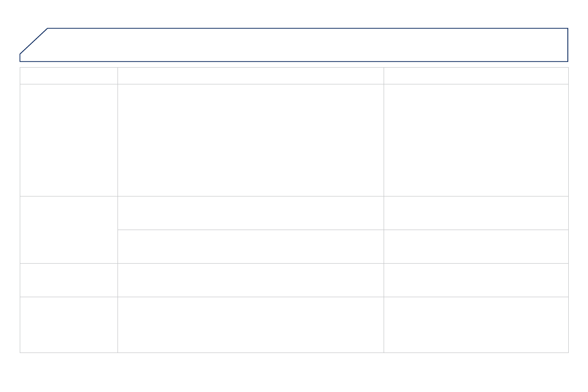Select the merged left cell spanning two sub-rows
The height and width of the screenshot is (392, 588).
pos(69,230)
